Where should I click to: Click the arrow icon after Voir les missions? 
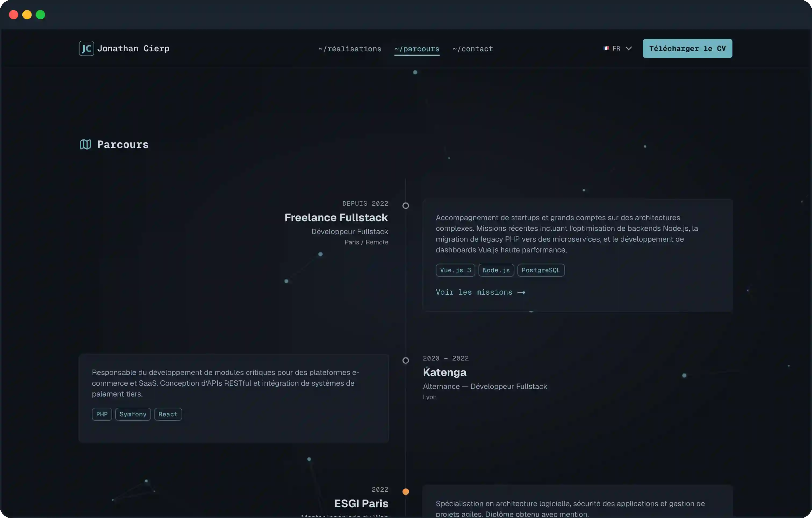(x=521, y=292)
